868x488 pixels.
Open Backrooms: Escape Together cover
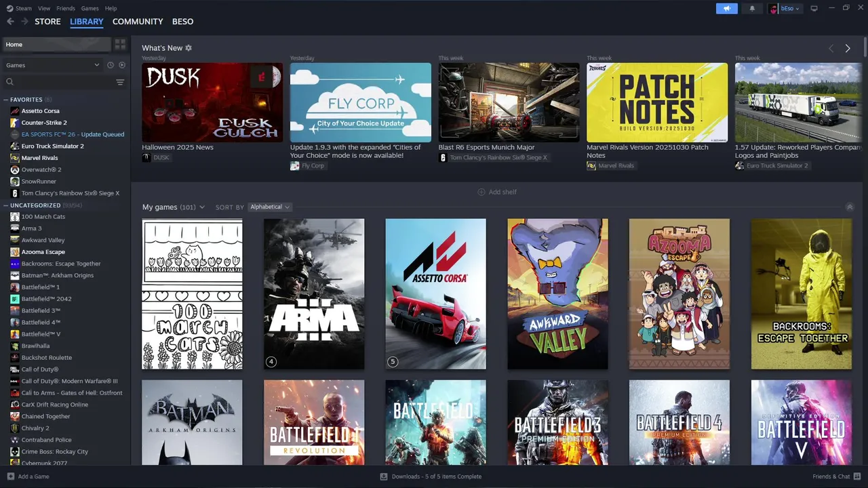pos(802,293)
